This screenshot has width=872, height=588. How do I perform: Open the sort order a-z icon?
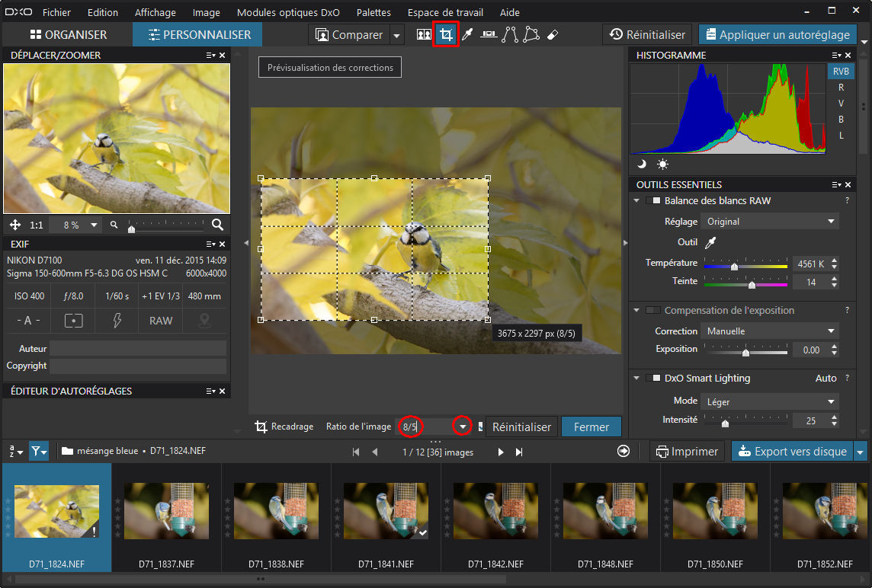pos(15,451)
